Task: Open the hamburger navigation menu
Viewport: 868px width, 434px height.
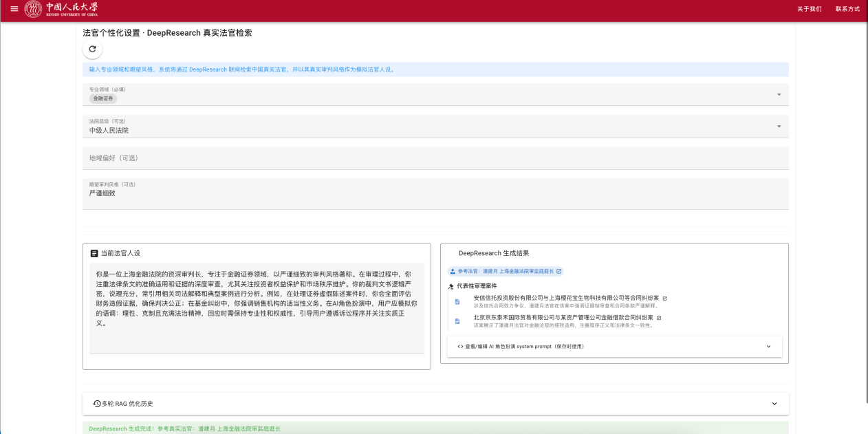Action: coord(14,9)
